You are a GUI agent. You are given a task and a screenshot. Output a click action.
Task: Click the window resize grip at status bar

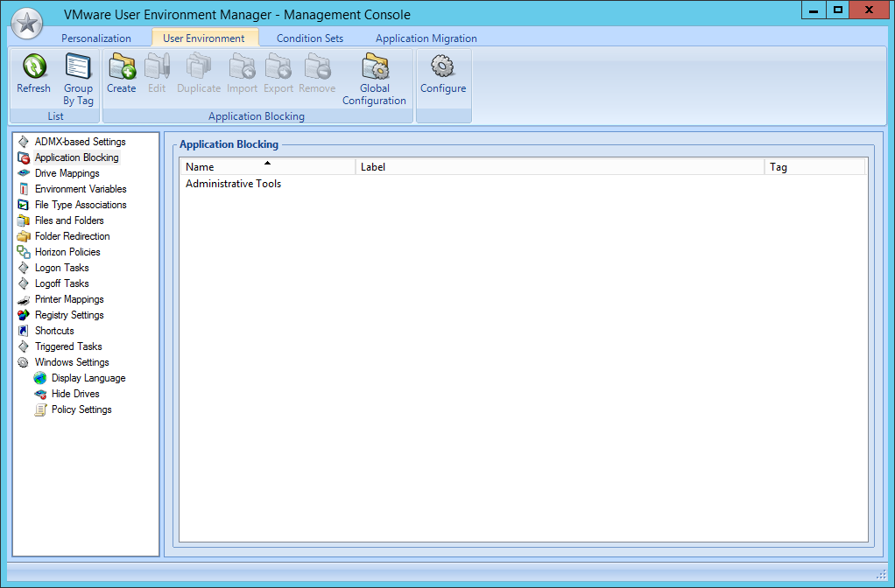click(x=881, y=573)
